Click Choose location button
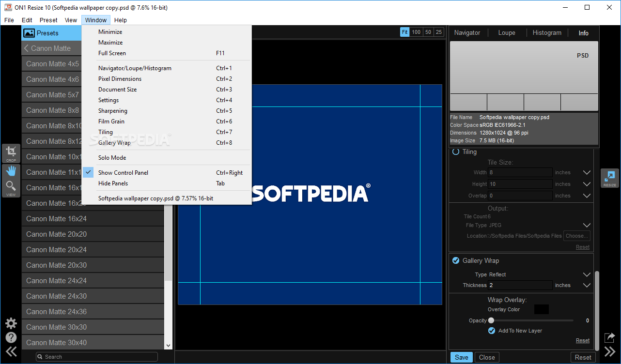 pyautogui.click(x=577, y=236)
